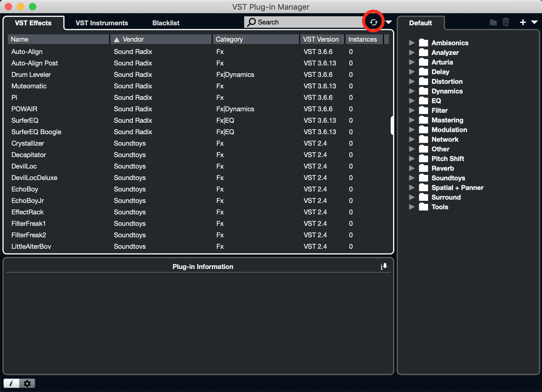Click the trash delete icon in collections

[x=506, y=22]
